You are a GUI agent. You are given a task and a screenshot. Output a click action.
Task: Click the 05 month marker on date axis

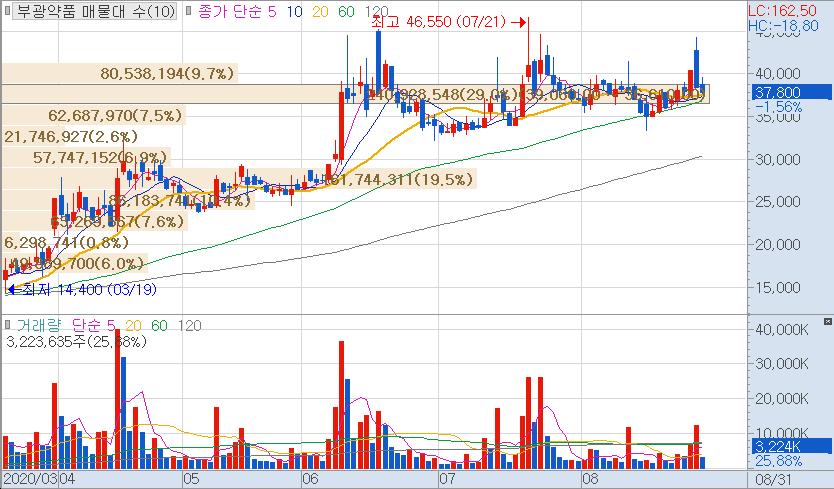click(191, 479)
